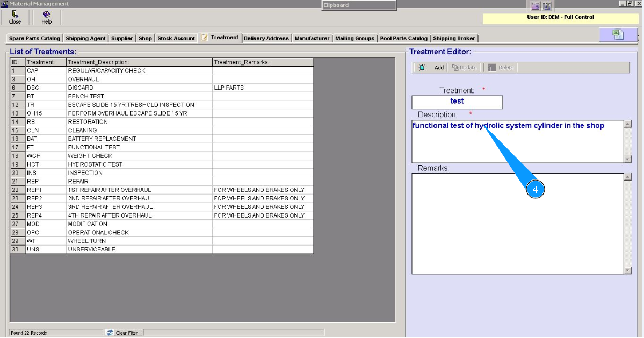Select the OPERATIONAL CHECK row

(162, 233)
